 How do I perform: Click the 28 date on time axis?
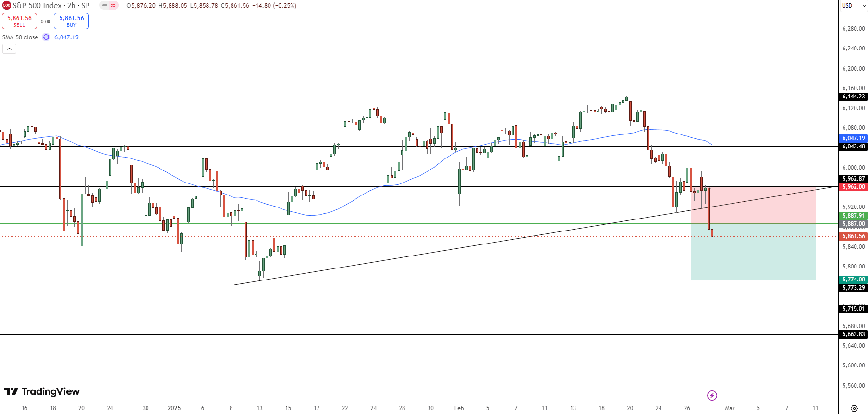tap(402, 408)
